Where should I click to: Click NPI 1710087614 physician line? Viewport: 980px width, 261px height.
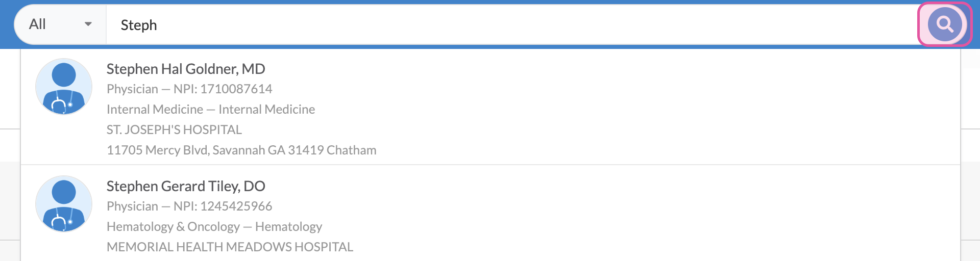coord(189,89)
